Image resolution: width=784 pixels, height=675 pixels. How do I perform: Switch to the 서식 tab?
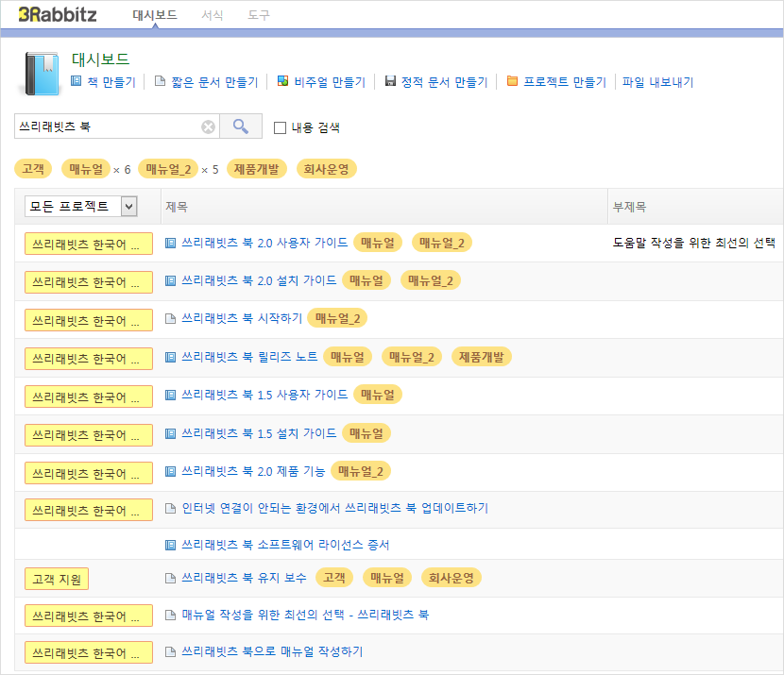[x=212, y=15]
